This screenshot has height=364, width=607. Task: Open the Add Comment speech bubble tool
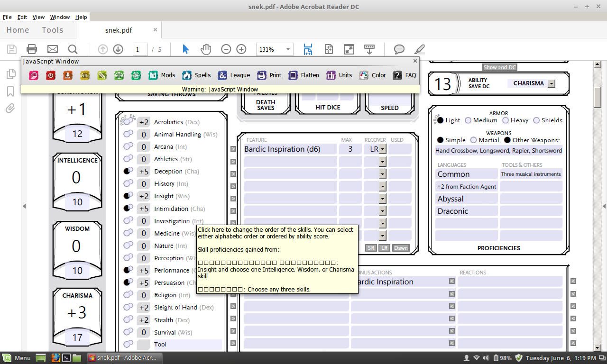pyautogui.click(x=399, y=49)
